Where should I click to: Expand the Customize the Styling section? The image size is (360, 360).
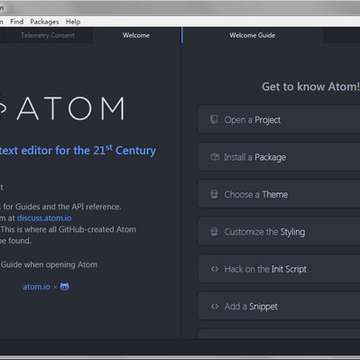279,232
